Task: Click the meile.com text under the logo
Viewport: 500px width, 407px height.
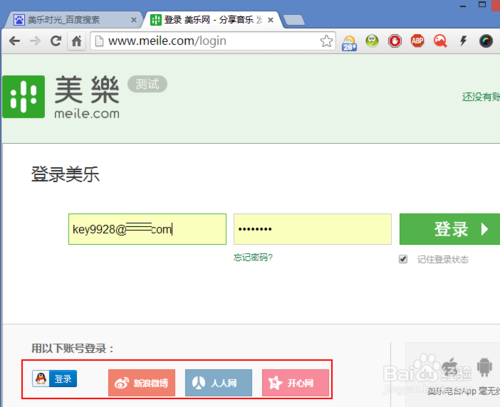Action: coord(87,114)
